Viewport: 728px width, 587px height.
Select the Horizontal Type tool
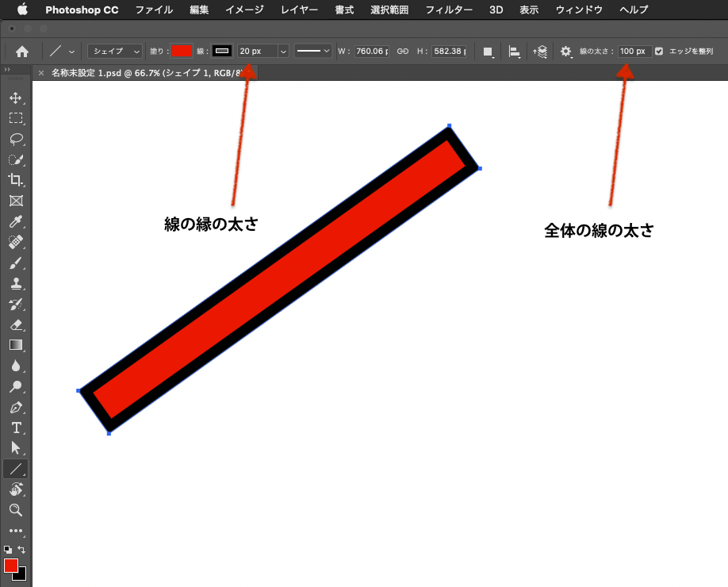coord(16,428)
